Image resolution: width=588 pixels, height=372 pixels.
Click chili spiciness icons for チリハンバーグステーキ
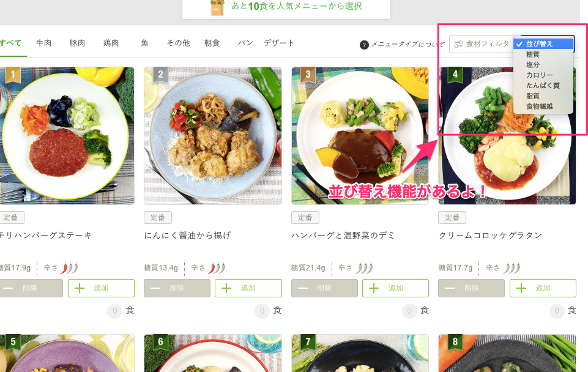[x=69, y=268]
